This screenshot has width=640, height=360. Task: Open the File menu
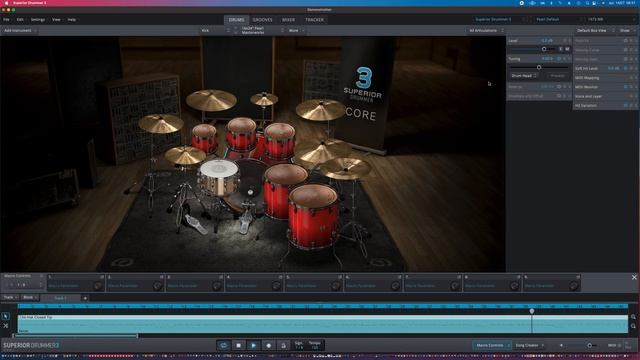[6, 20]
